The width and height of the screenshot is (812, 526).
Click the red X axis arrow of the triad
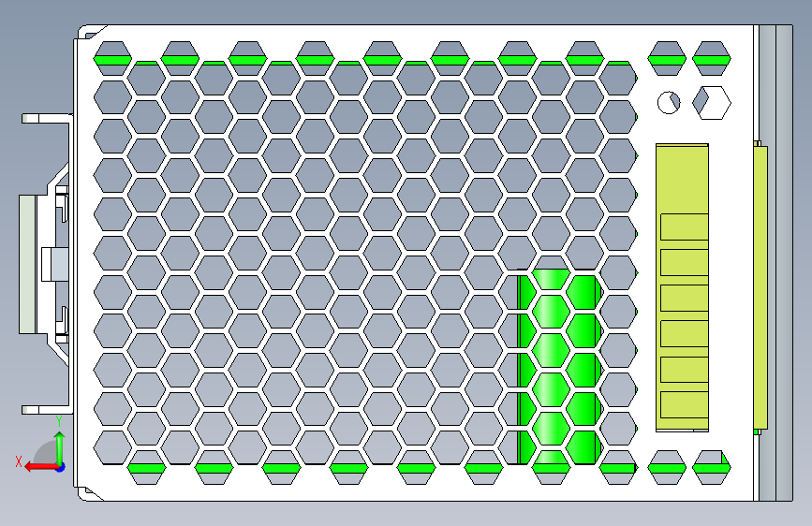coord(41,467)
